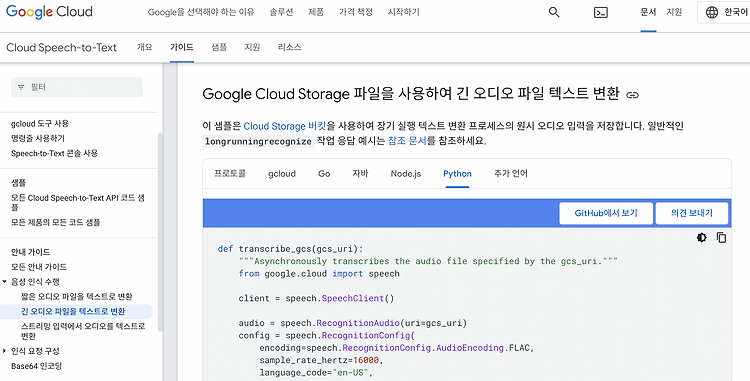Open the 한국어 language dropdown
750x381 pixels.
[723, 12]
